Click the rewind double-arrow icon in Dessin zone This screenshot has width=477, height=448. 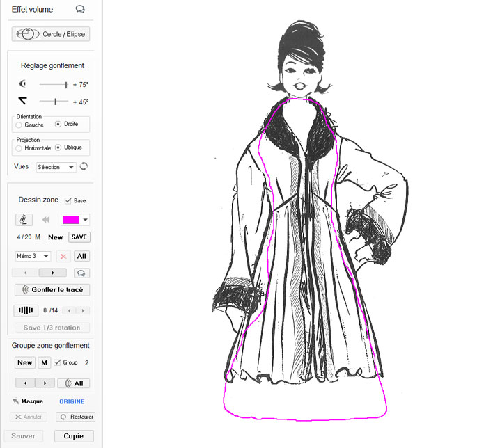click(x=47, y=220)
